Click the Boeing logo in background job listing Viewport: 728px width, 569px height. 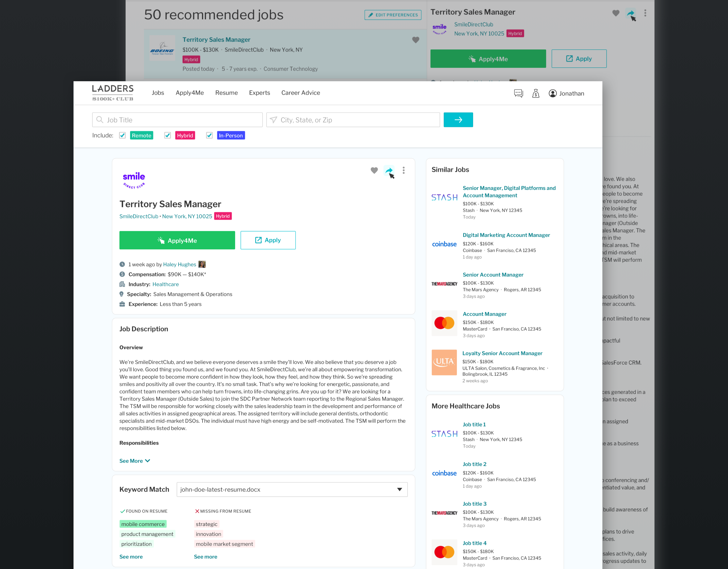(x=162, y=49)
